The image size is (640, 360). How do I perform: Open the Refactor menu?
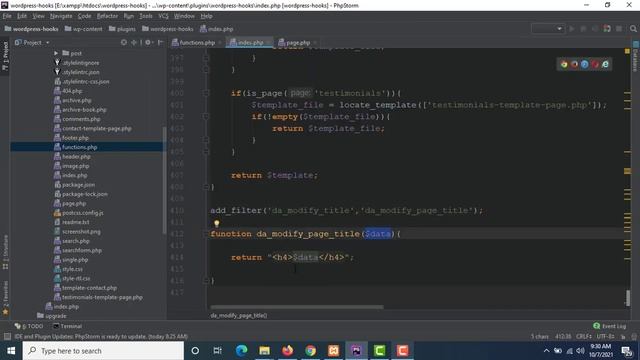[x=107, y=16]
